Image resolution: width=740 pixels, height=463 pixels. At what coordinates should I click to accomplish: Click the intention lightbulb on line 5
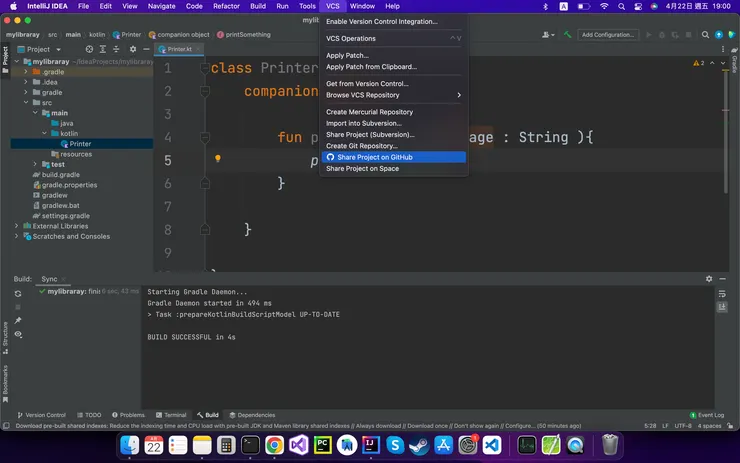(x=217, y=159)
